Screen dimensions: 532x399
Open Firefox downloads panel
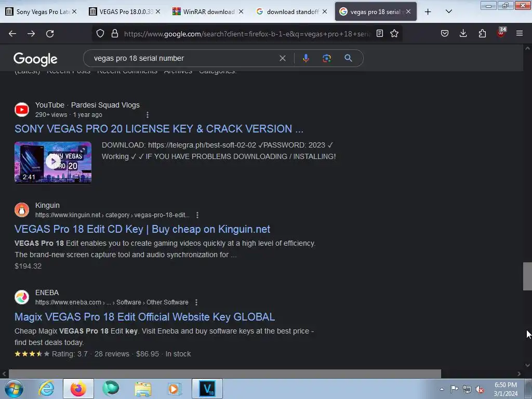(x=463, y=33)
